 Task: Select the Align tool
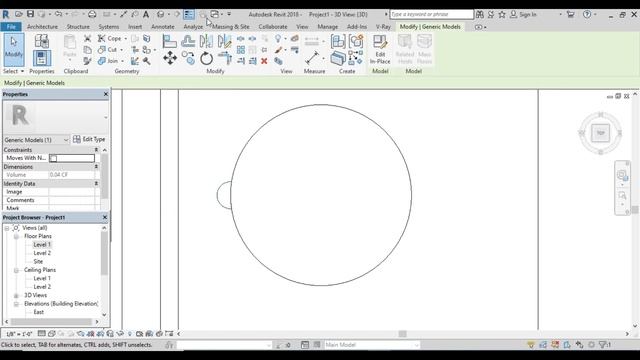coord(169,41)
